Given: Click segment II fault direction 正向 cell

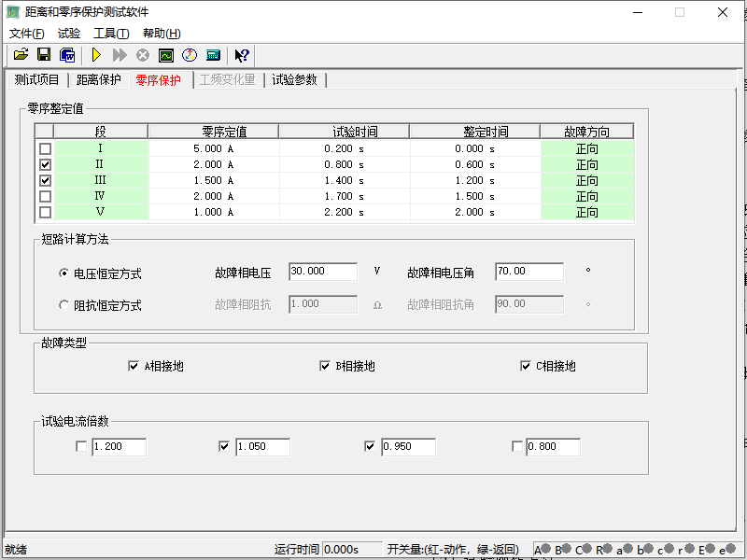Looking at the screenshot, I should tap(586, 165).
